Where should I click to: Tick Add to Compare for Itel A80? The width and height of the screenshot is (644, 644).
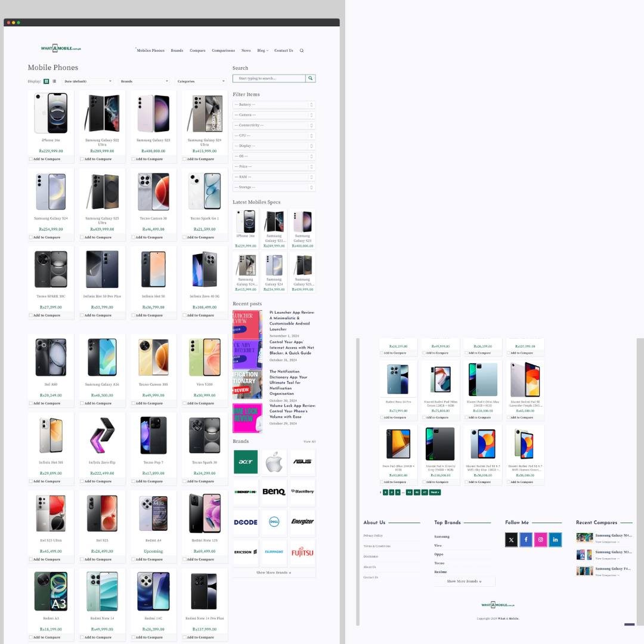31,403
